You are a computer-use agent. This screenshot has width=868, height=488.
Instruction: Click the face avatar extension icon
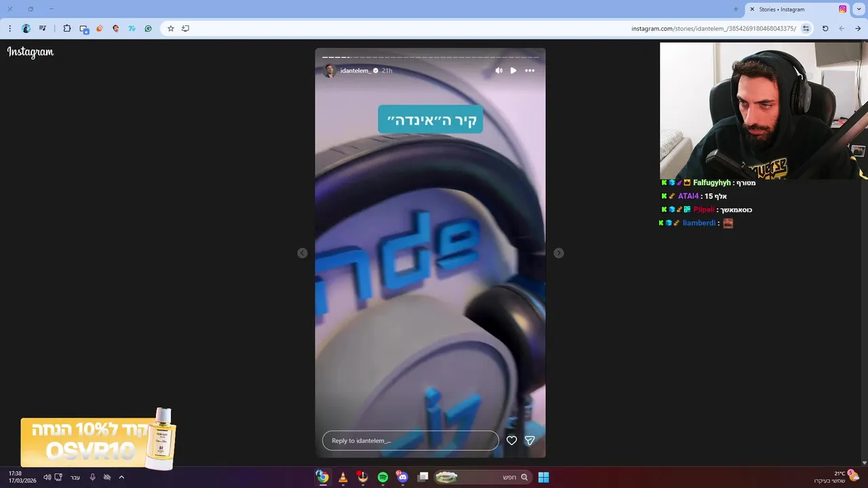click(116, 28)
